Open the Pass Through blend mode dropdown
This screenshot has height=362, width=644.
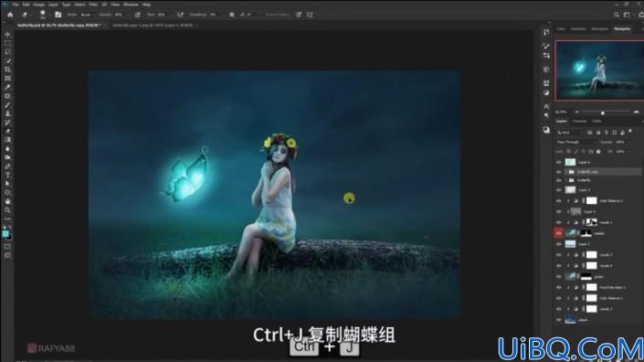(575, 143)
